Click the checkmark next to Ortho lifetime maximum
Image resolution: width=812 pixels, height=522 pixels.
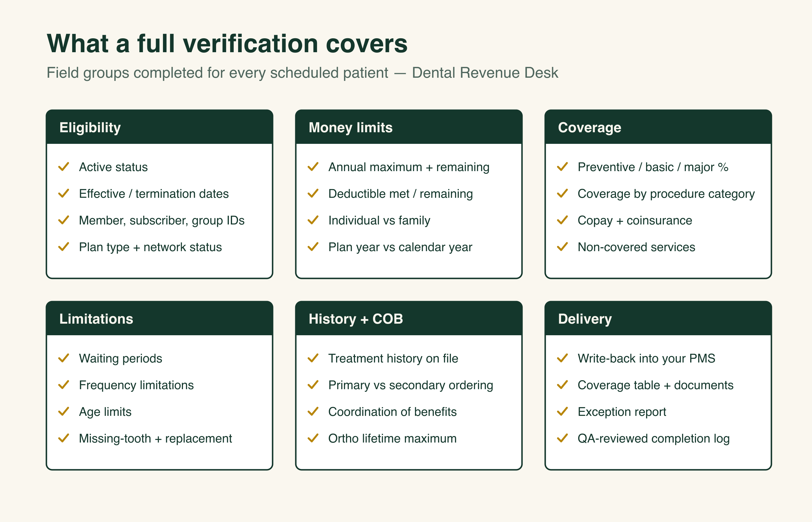(x=313, y=438)
